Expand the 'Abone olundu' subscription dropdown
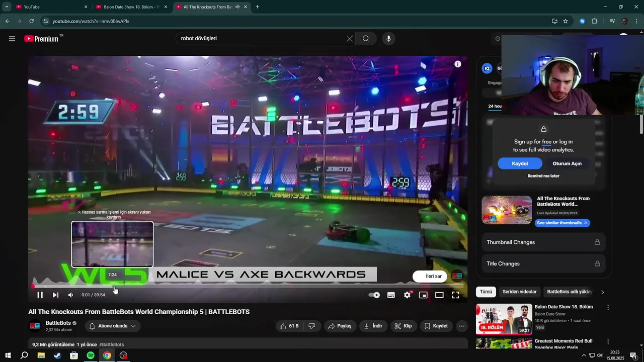This screenshot has width=644, height=362. 113,326
